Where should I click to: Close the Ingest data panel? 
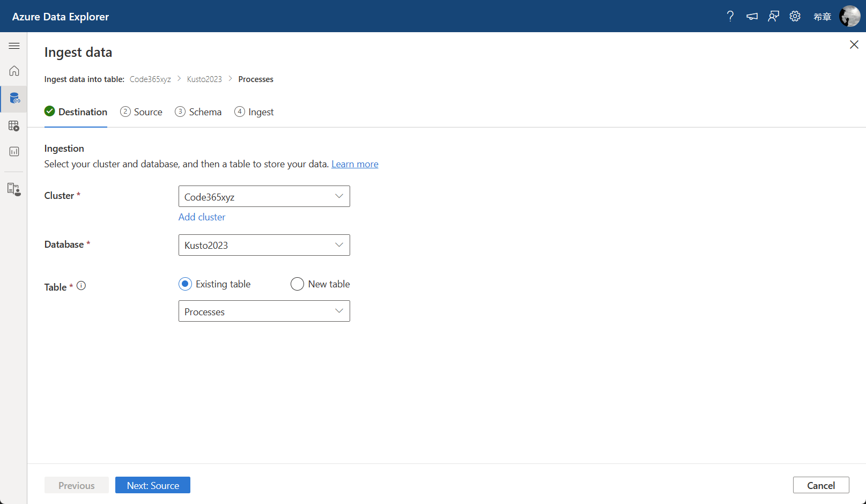pyautogui.click(x=854, y=45)
